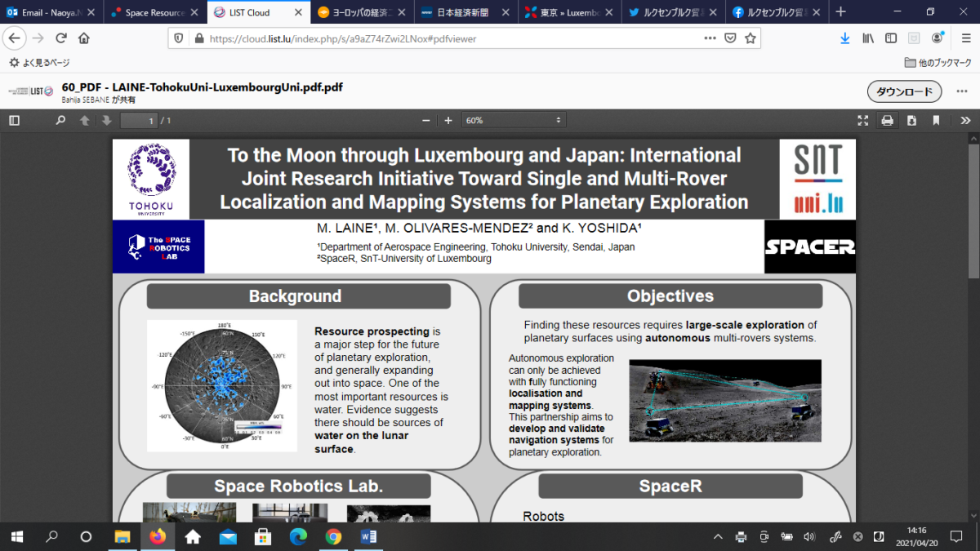Open the Firefox home page
The width and height of the screenshot is (980, 551).
(x=83, y=38)
